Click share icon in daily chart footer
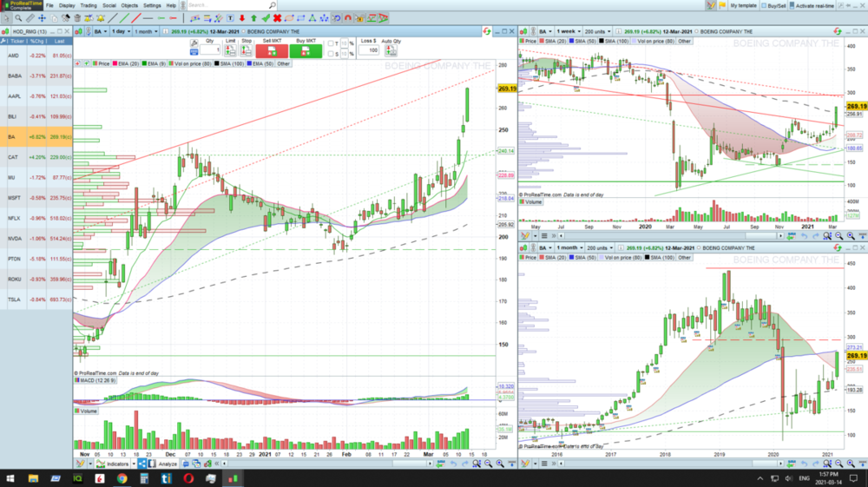868x487 pixels. [x=141, y=464]
